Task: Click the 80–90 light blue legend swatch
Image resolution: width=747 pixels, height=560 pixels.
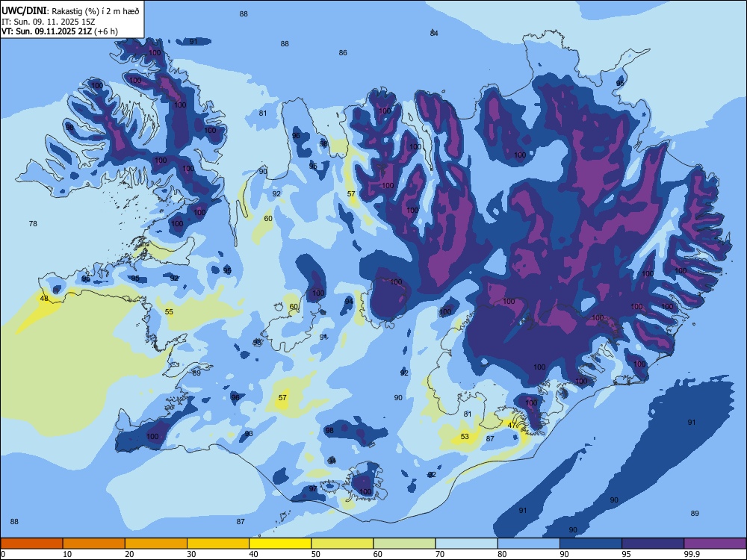Action: pyautogui.click(x=529, y=544)
